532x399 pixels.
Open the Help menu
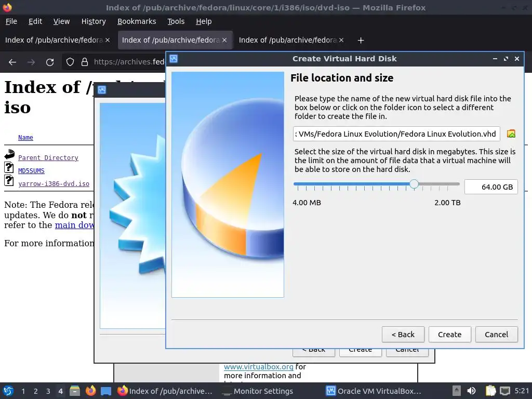point(204,21)
